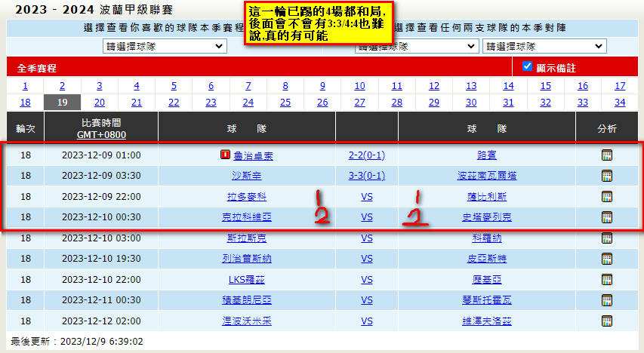
Task: Open analysis icon for 魯治卓索 vs 路賓
Action: [606, 155]
